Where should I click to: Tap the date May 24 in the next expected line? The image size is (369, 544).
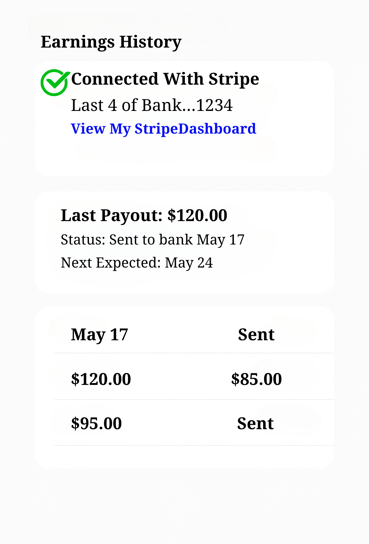189,263
